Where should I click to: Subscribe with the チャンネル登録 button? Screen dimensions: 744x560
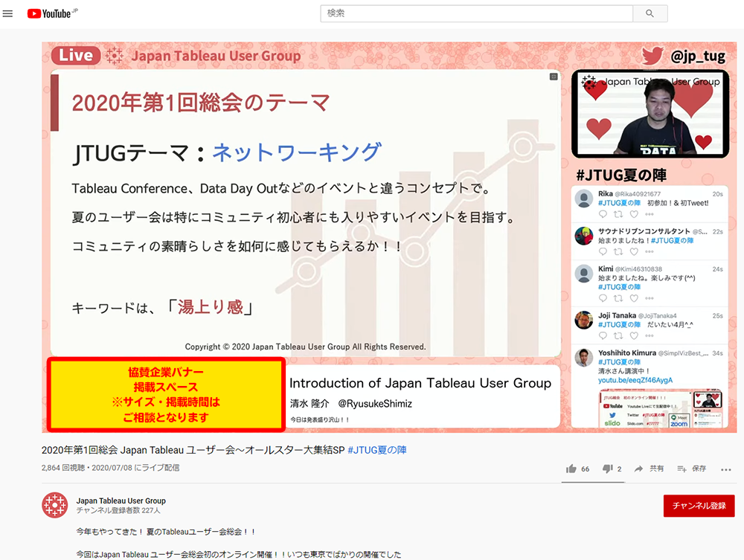[699, 506]
